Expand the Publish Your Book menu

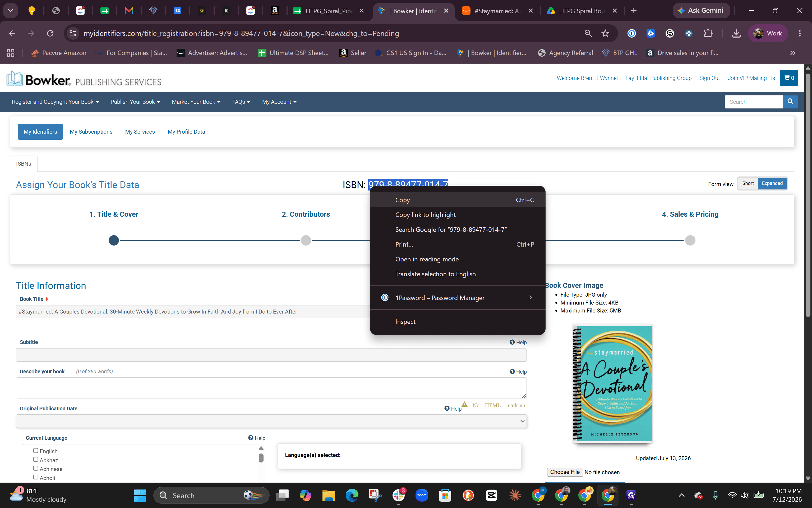pos(135,102)
